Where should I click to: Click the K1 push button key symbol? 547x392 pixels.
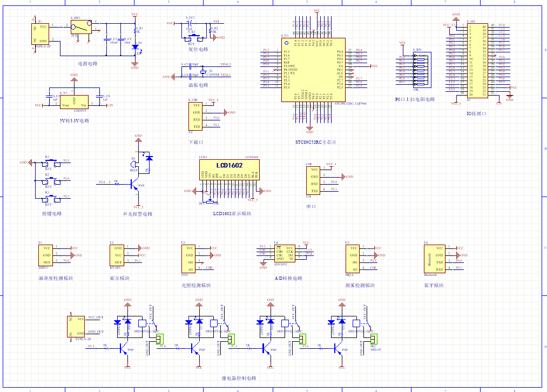coord(48,163)
